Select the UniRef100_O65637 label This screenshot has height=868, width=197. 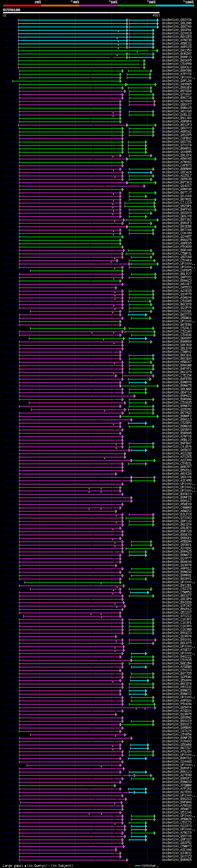pyautogui.click(x=177, y=450)
